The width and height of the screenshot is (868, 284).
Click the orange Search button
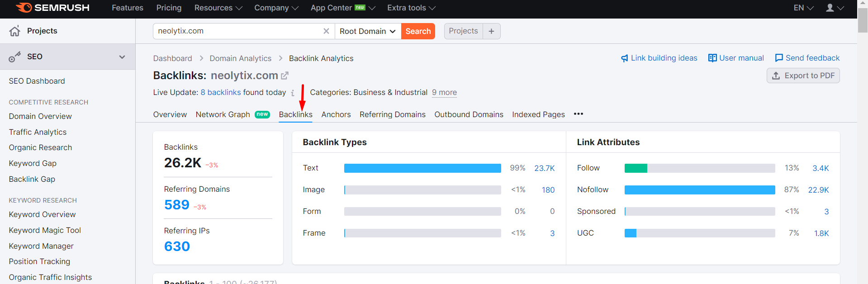tap(418, 31)
